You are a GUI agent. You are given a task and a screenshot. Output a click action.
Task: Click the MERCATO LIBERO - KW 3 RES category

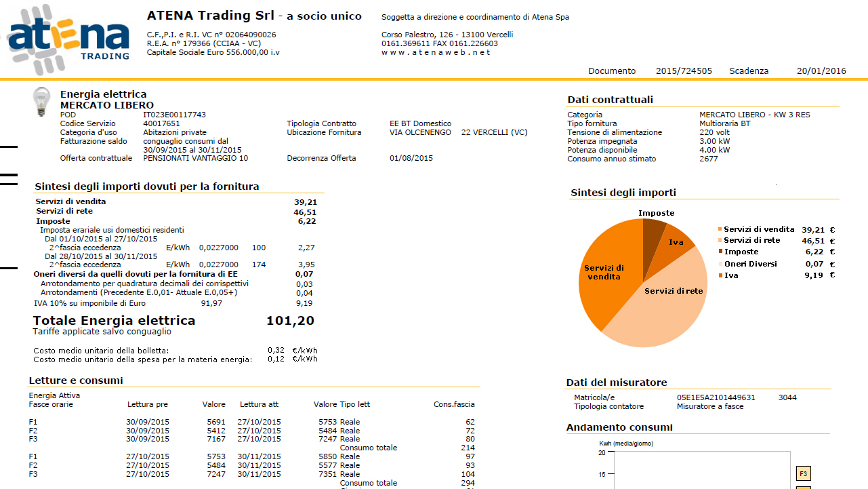pyautogui.click(x=755, y=115)
